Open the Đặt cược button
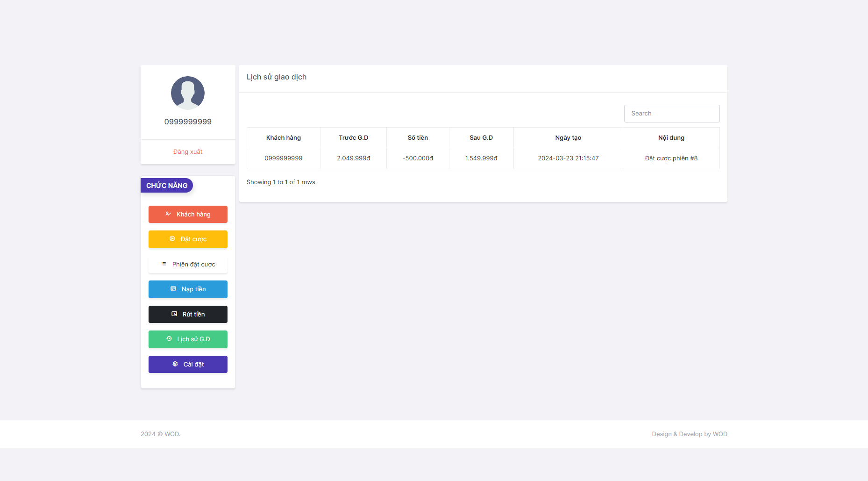868x481 pixels. point(188,239)
